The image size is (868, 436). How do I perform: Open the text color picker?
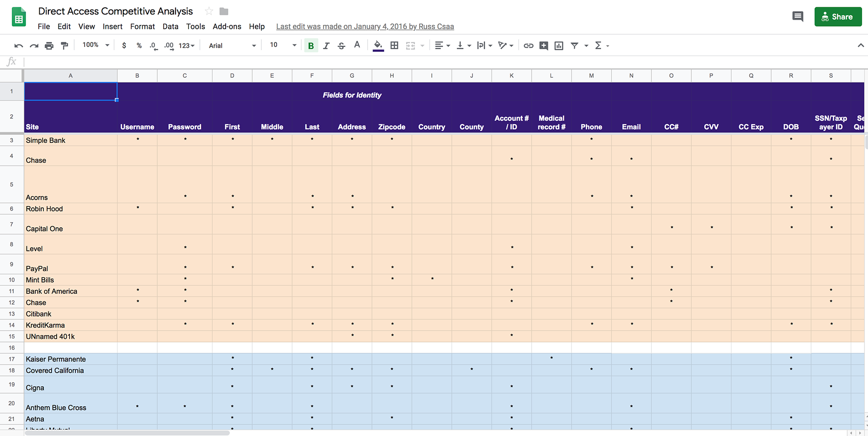click(357, 45)
